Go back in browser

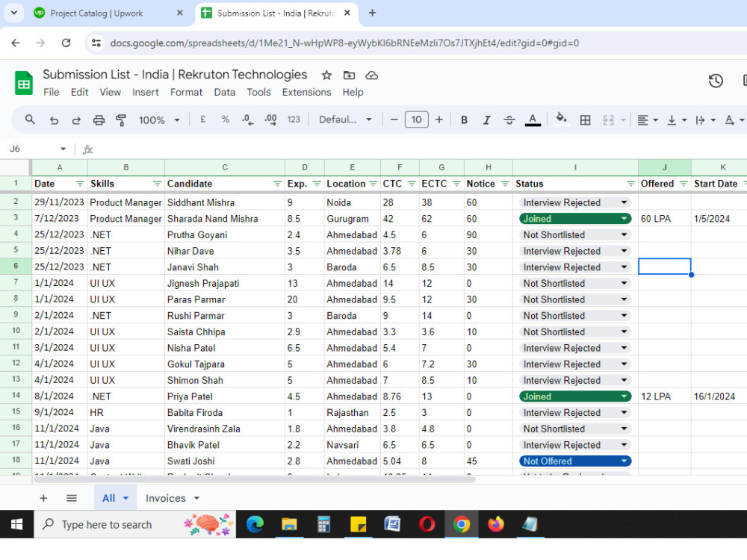pyautogui.click(x=16, y=43)
